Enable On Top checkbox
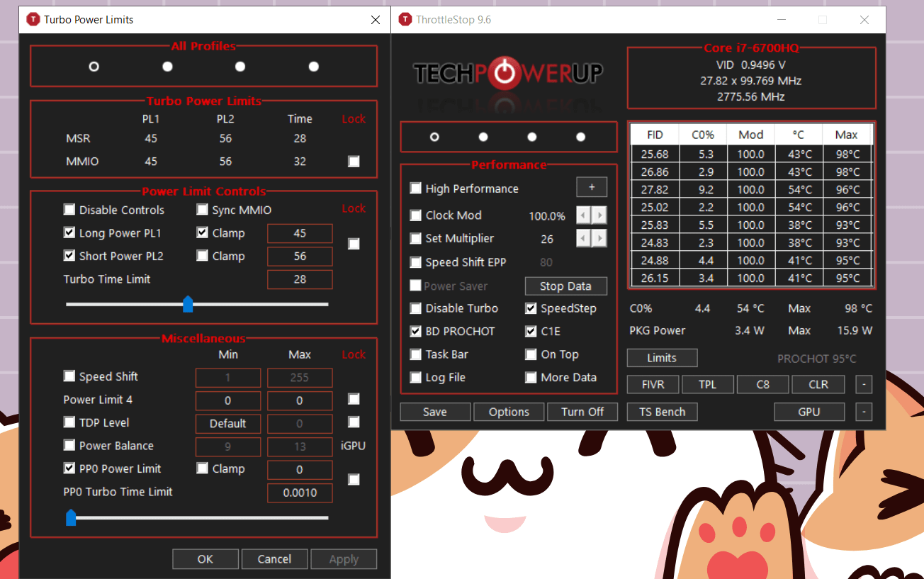This screenshot has width=924, height=579. (x=531, y=354)
